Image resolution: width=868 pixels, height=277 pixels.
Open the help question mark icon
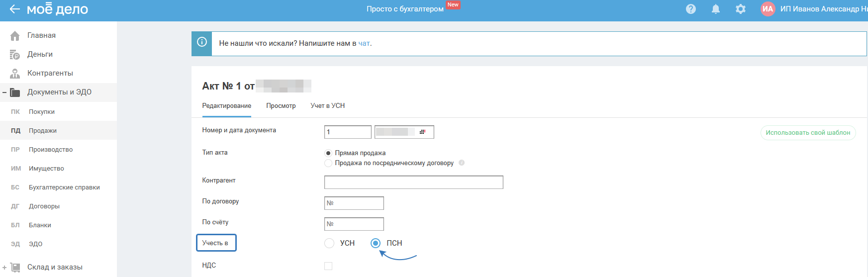click(x=690, y=9)
